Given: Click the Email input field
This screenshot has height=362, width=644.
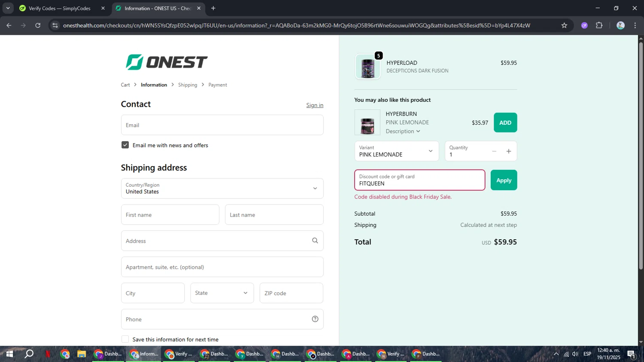Looking at the screenshot, I should [222, 125].
